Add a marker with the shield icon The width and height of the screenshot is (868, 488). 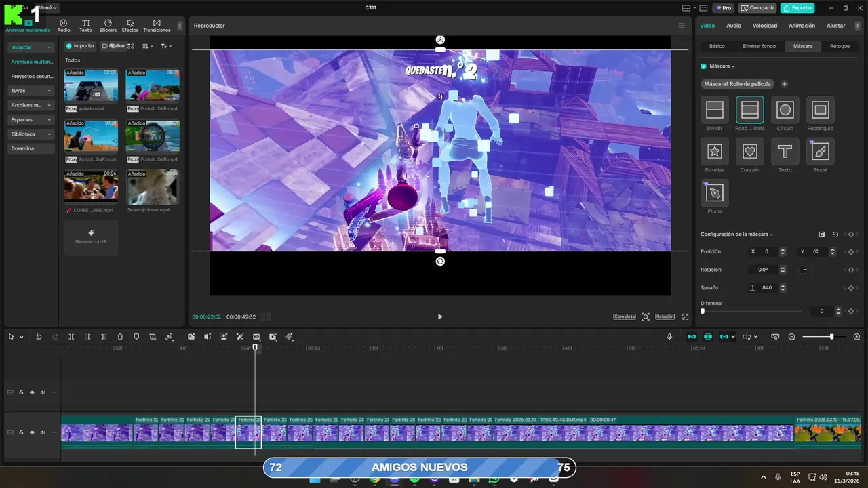pos(136,337)
